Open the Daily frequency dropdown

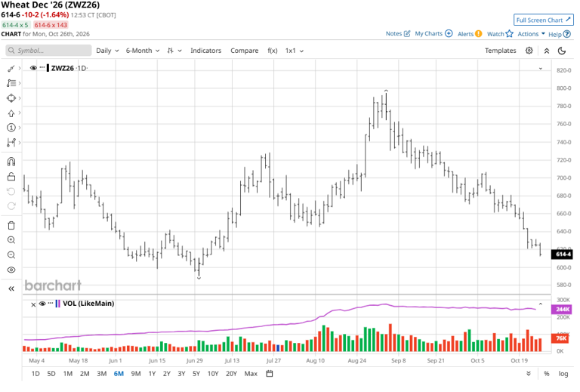107,51
